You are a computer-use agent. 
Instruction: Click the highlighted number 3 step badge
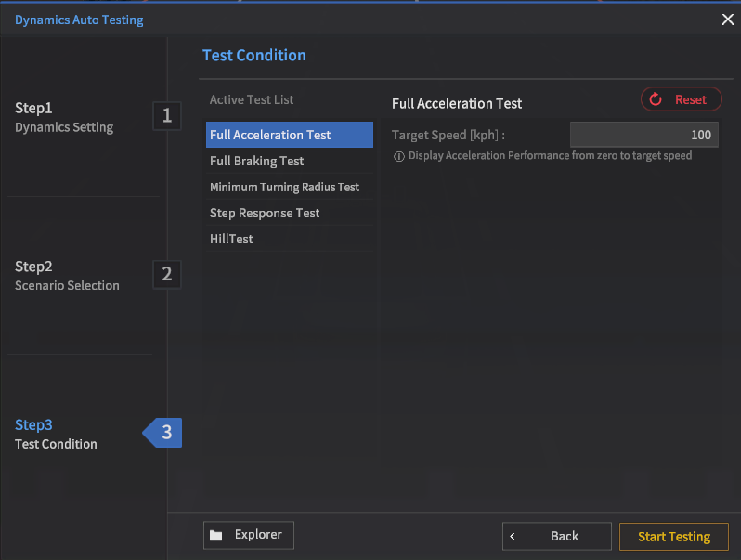(166, 433)
